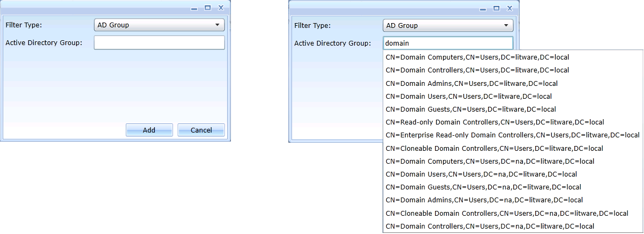Click the empty Active Directory Group field
The image size is (644, 234).
[x=159, y=43]
